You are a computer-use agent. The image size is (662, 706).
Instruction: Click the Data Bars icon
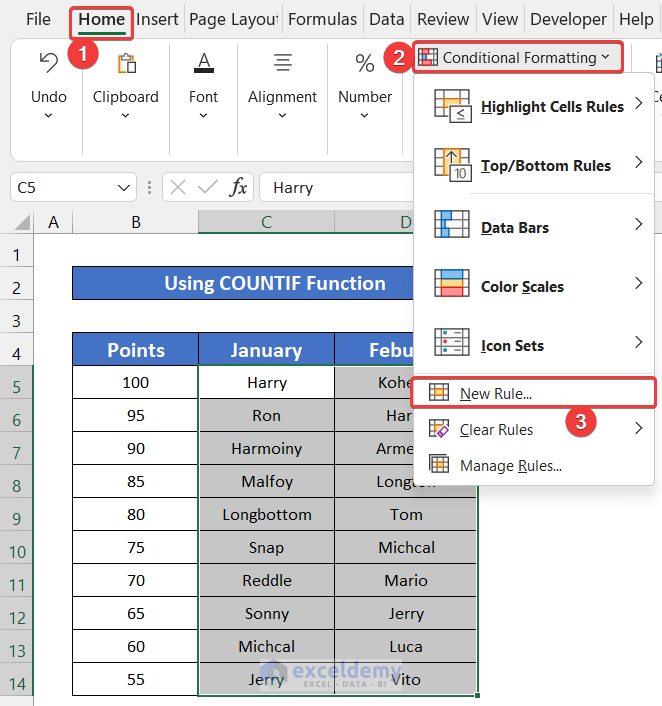pyautogui.click(x=452, y=224)
